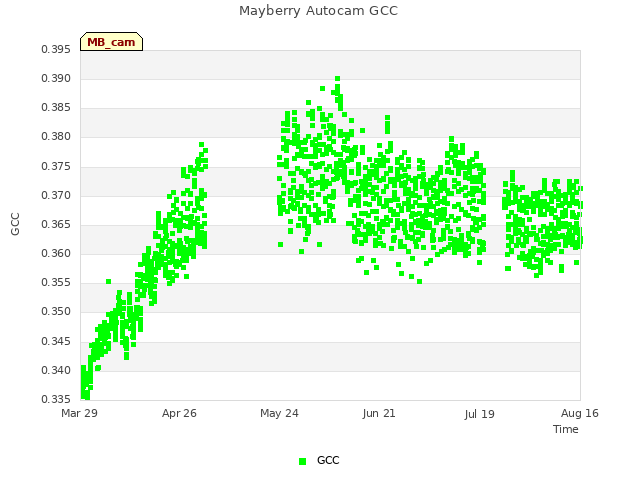Select the Mar 29 x-axis label

click(x=79, y=413)
